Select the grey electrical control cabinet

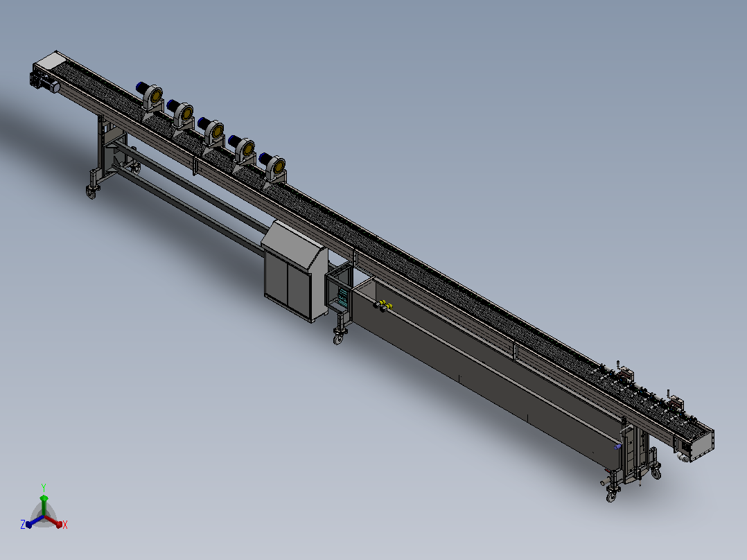tap(295, 272)
